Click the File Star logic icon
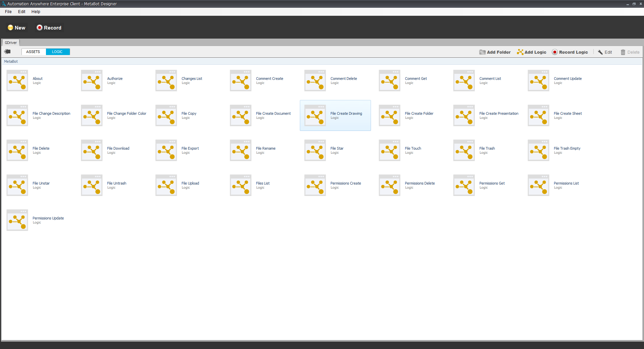 coord(315,150)
